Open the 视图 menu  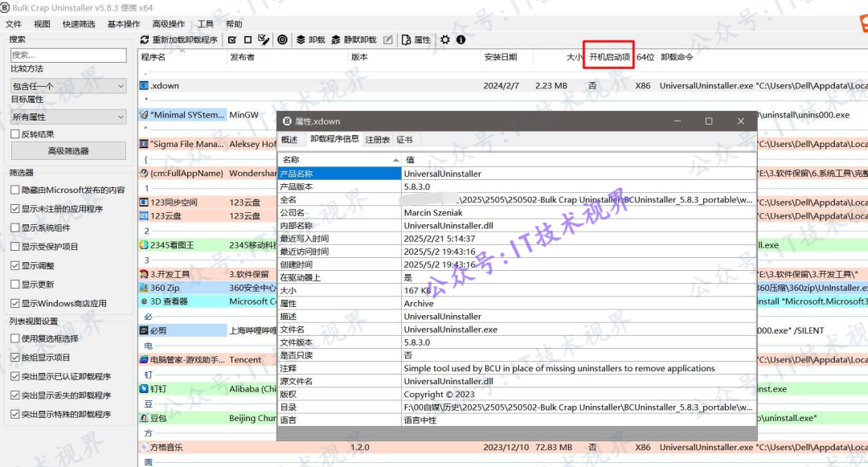pyautogui.click(x=42, y=24)
